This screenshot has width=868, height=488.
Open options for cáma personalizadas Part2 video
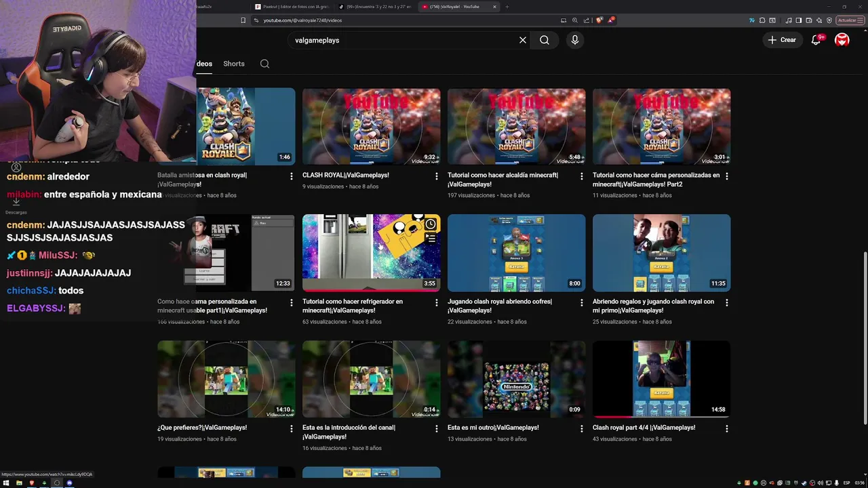(727, 176)
